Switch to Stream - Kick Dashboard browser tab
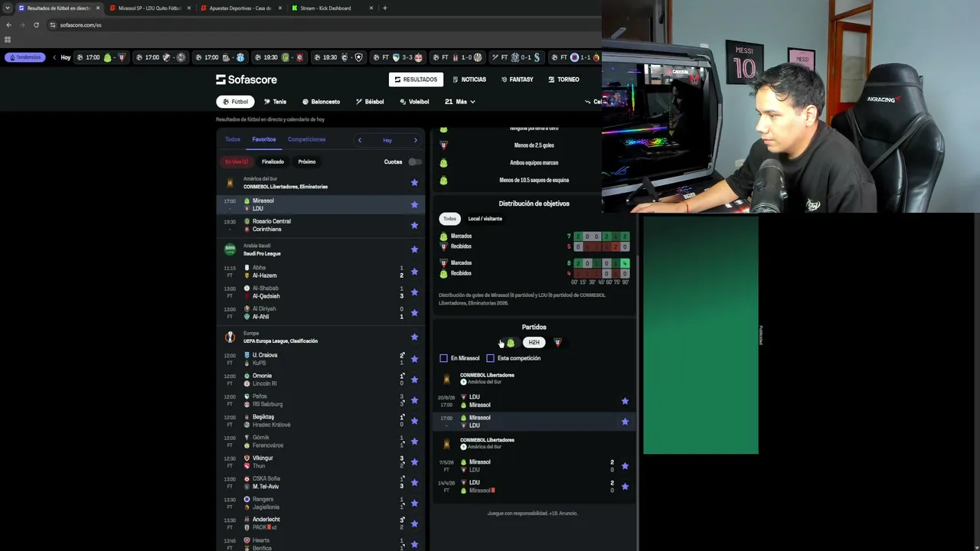The image size is (980, 551). 332,8
